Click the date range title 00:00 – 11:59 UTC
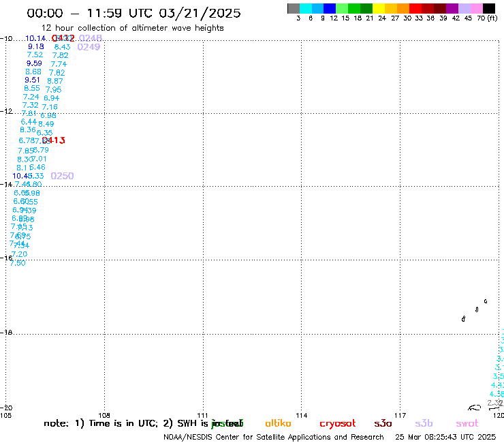Image resolution: width=504 pixels, height=443 pixels. click(133, 13)
